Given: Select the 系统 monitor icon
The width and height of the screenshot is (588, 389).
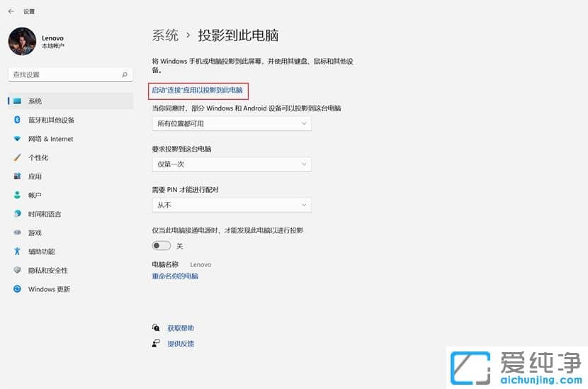Looking at the screenshot, I should click(x=17, y=101).
